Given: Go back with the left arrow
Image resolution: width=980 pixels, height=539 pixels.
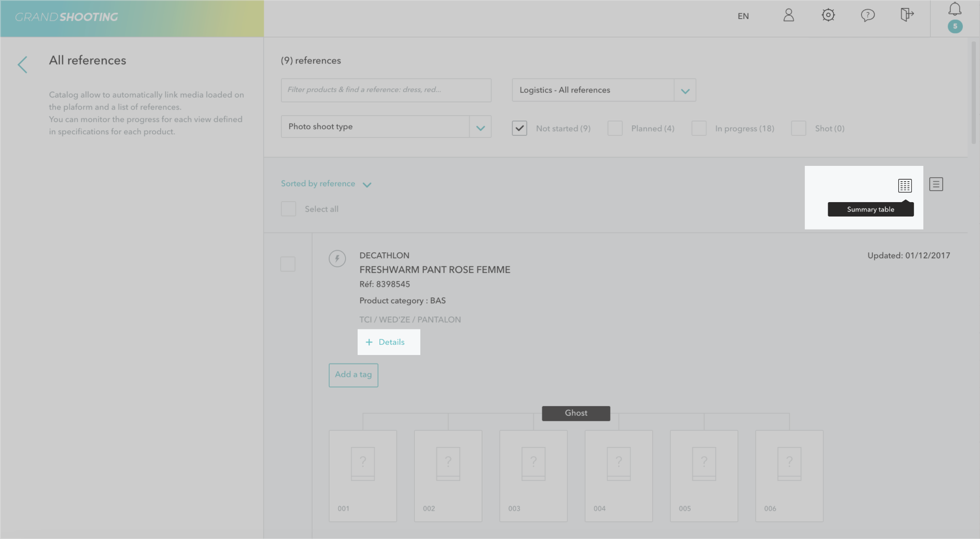Looking at the screenshot, I should point(22,65).
